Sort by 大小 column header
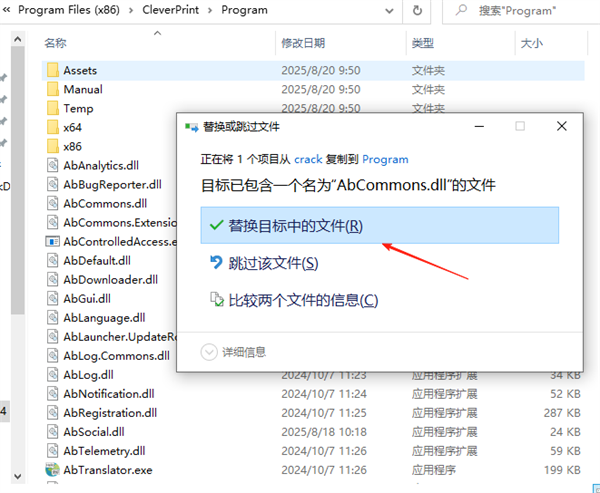The image size is (600, 493). coord(532,43)
